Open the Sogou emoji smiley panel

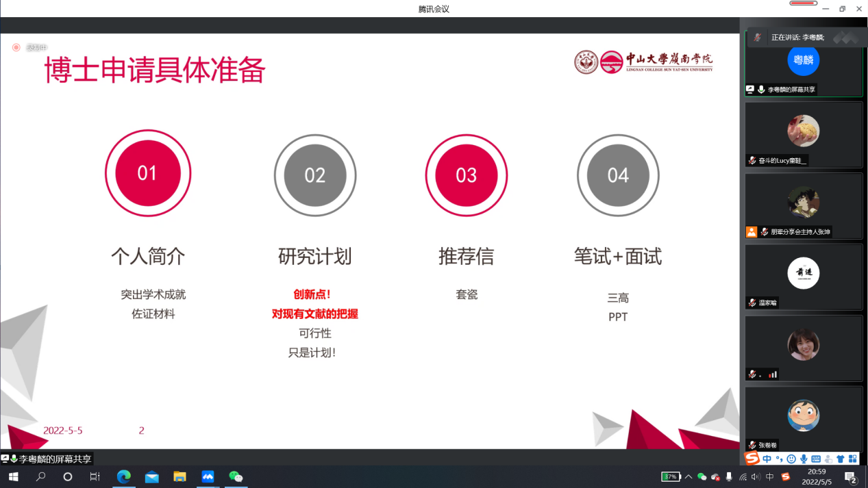[791, 459]
